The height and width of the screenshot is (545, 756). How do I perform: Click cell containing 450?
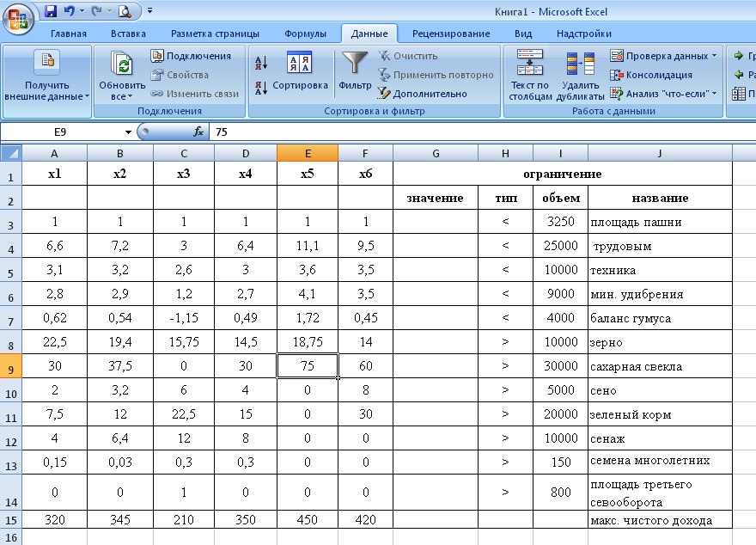point(308,519)
